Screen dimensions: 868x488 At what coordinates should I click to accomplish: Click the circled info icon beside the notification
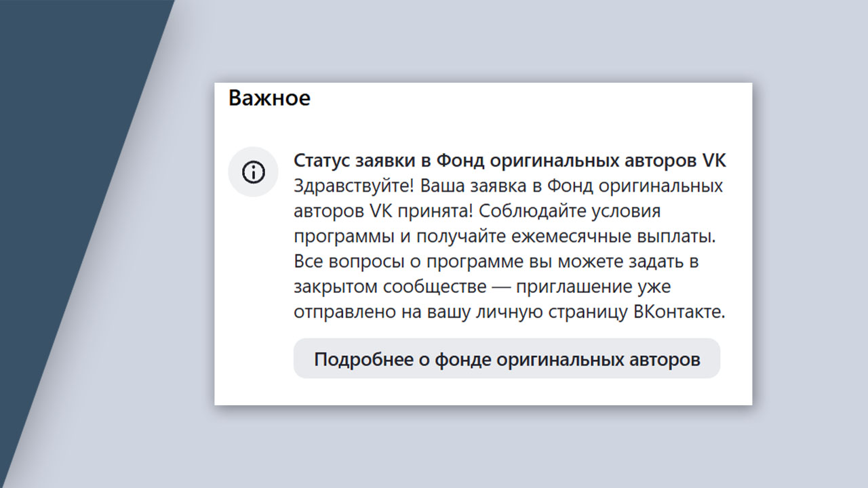pyautogui.click(x=254, y=172)
